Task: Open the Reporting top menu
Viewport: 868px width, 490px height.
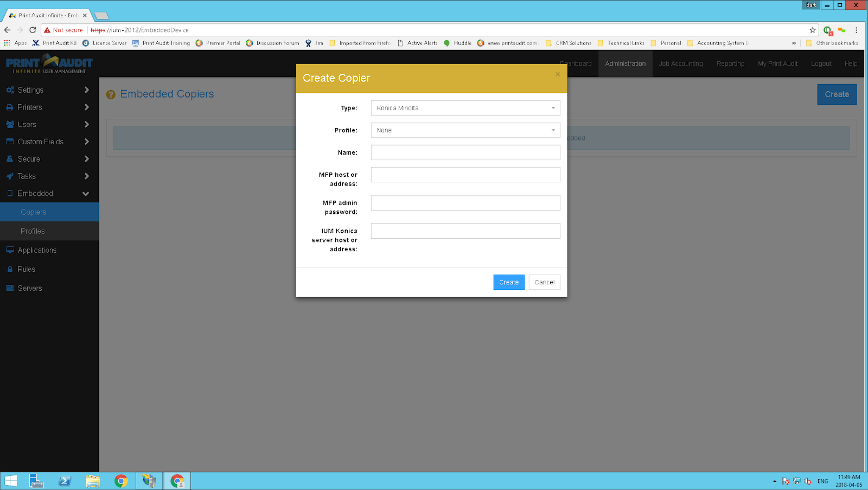Action: tap(730, 63)
